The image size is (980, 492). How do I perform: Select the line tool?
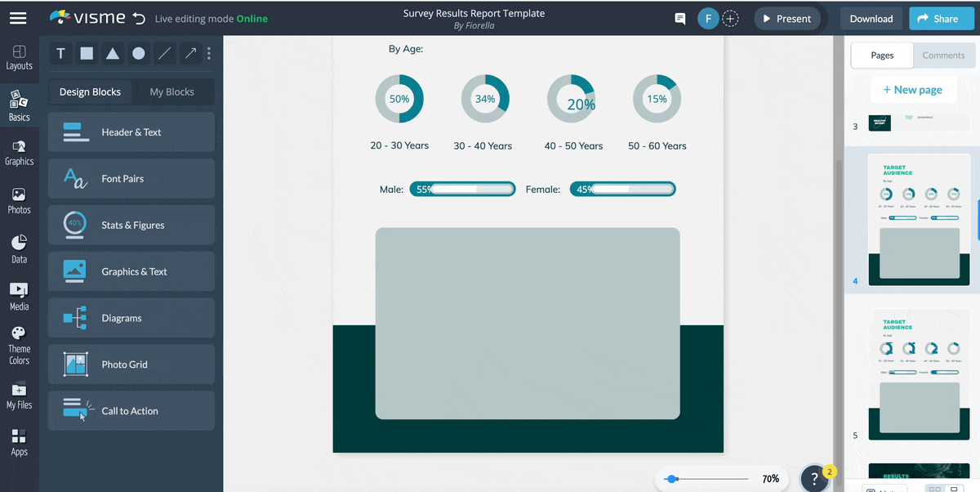click(x=164, y=53)
